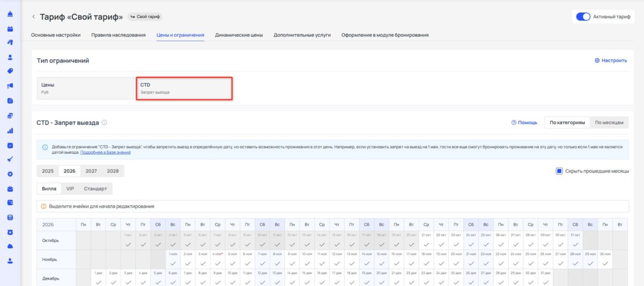
Task: Switch to Правила наследования tab
Action: (119, 35)
